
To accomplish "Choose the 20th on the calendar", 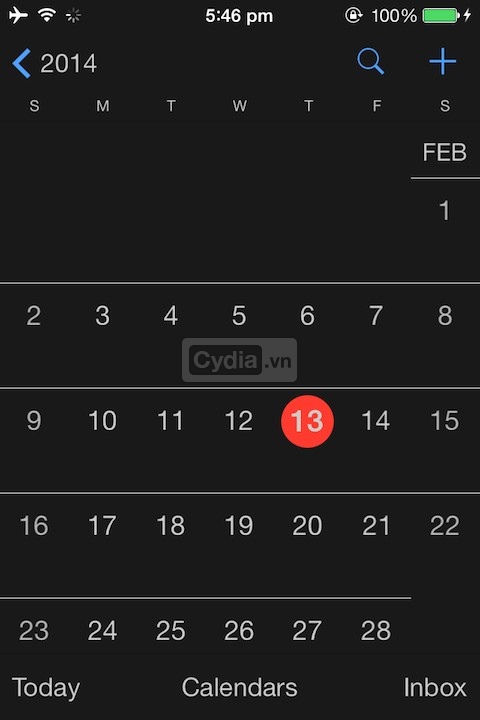I will [x=307, y=525].
